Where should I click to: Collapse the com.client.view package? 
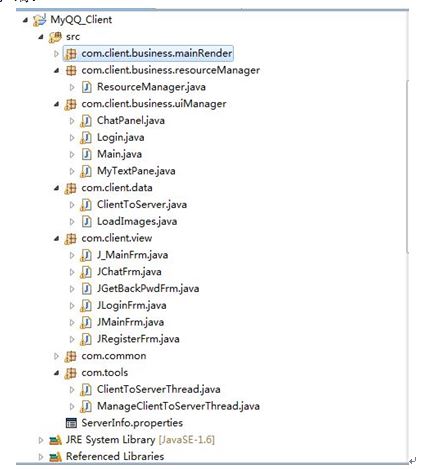point(57,239)
